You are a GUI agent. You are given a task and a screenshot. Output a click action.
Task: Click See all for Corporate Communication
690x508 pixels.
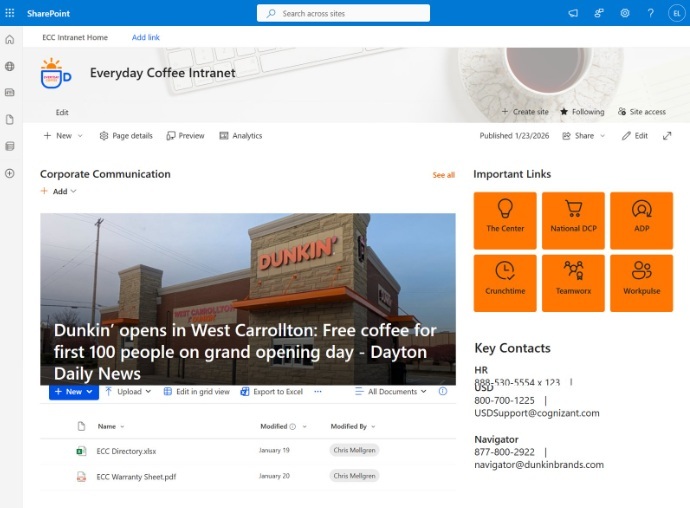(x=444, y=175)
